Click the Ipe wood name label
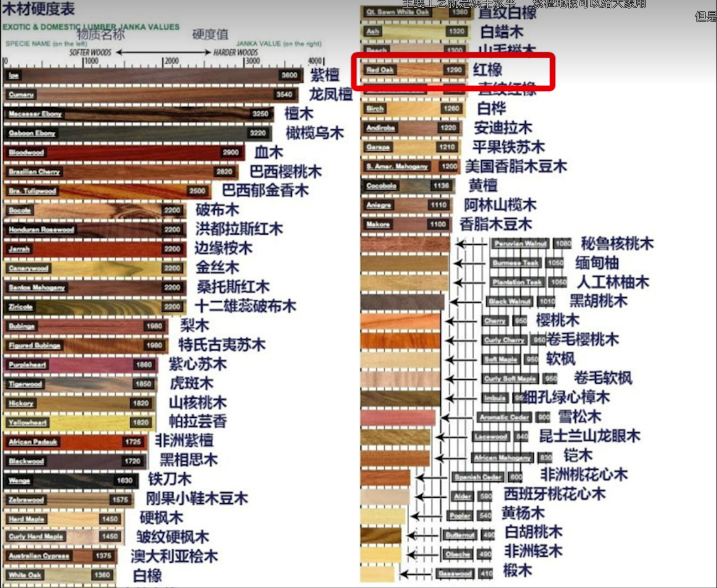 pyautogui.click(x=14, y=75)
